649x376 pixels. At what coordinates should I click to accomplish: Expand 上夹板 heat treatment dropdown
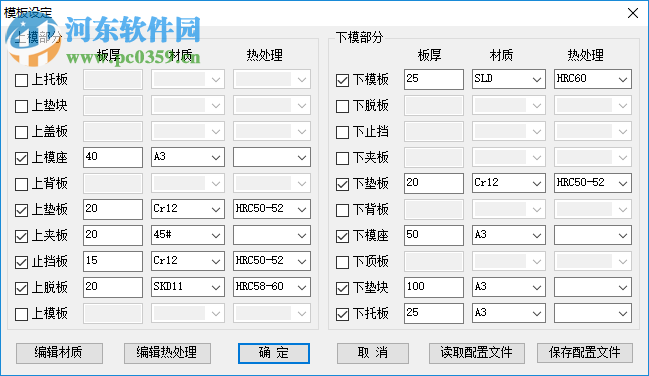tap(272, 235)
